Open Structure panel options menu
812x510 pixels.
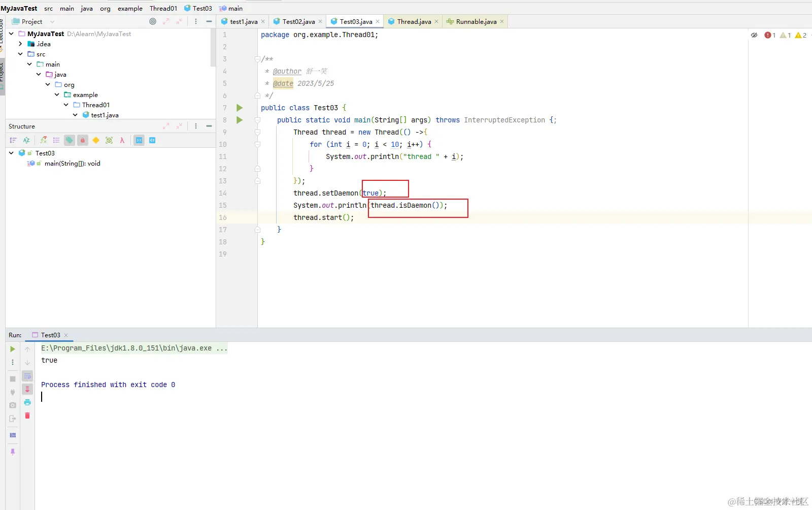click(x=196, y=126)
